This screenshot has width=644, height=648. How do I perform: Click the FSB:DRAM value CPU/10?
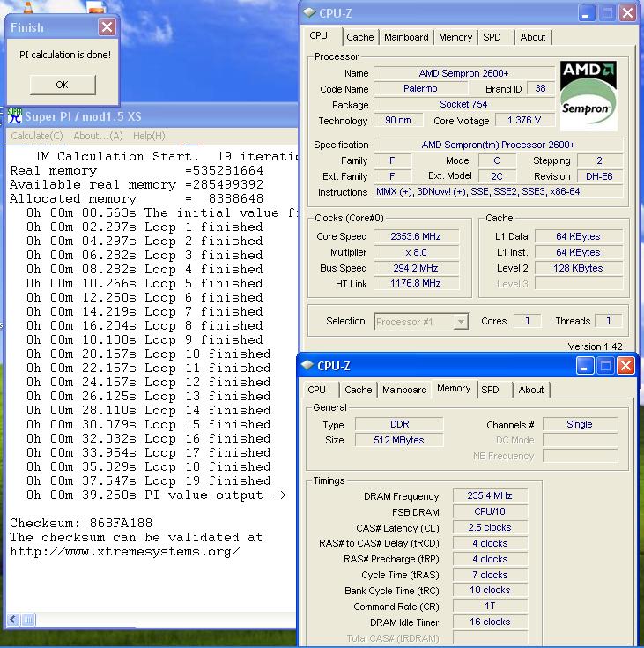click(490, 511)
